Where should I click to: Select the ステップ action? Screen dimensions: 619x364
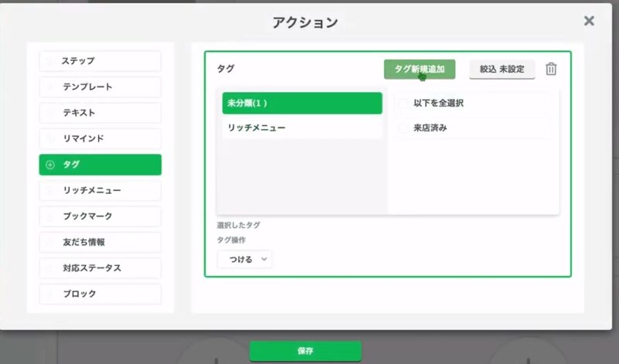coord(101,61)
